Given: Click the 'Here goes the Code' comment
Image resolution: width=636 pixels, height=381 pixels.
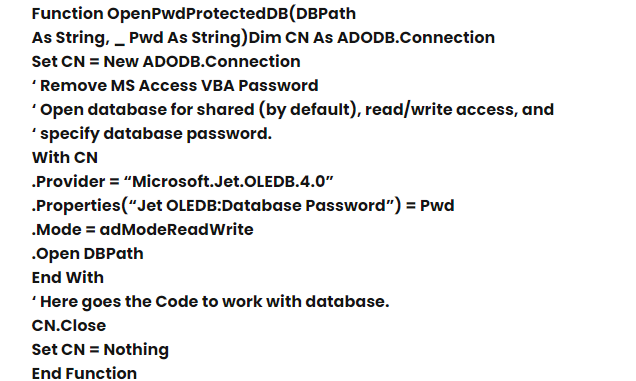Looking at the screenshot, I should point(211,302).
